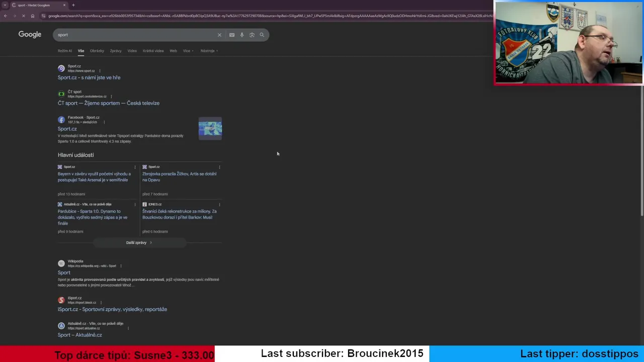Click the Sport.cz site favicon
This screenshot has height=362, width=644.
61,68
